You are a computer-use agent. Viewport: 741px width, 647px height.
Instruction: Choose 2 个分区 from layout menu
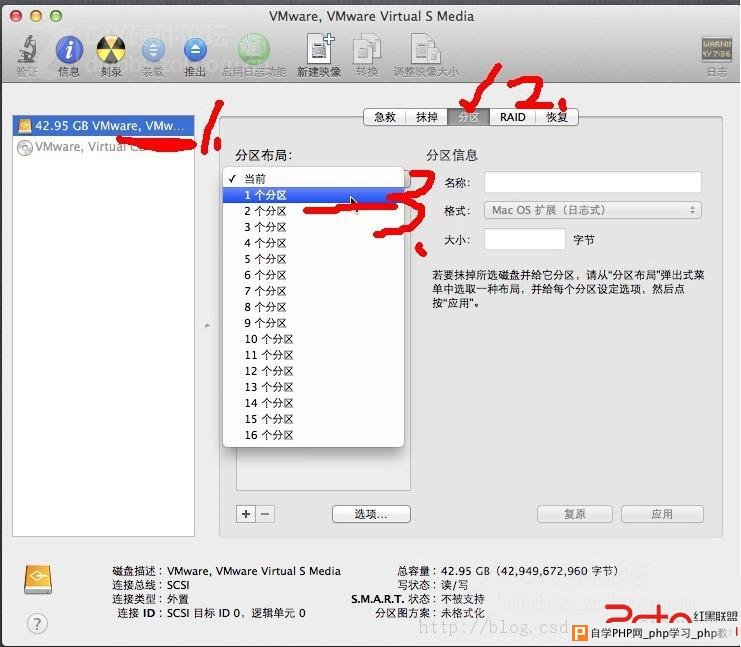click(313, 211)
